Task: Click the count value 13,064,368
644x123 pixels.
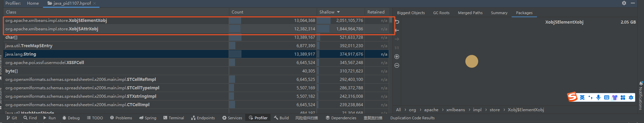Action: click(x=304, y=21)
